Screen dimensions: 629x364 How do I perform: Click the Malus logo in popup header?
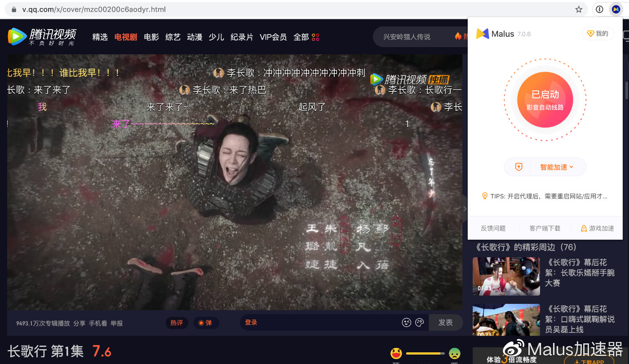pos(483,34)
